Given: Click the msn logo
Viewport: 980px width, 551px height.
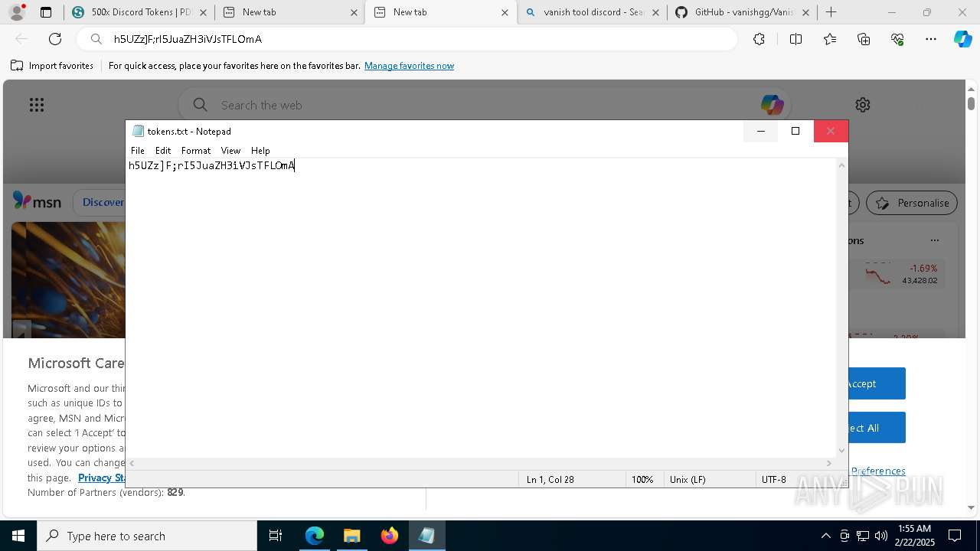Looking at the screenshot, I should [37, 202].
